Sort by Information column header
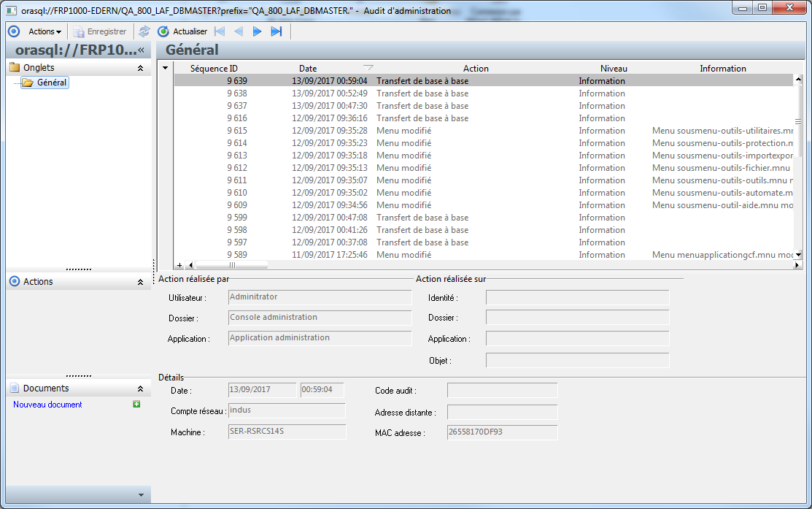This screenshot has width=812, height=509. click(723, 69)
